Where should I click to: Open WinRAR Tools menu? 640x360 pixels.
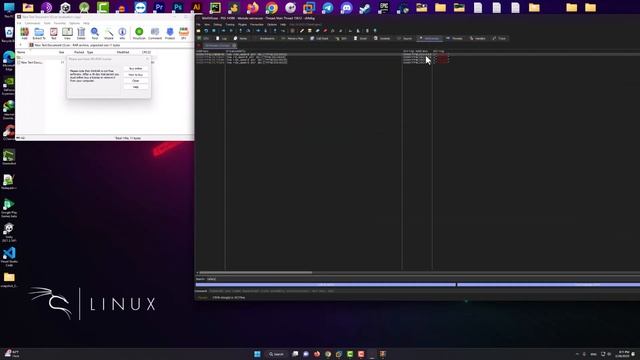(x=47, y=23)
